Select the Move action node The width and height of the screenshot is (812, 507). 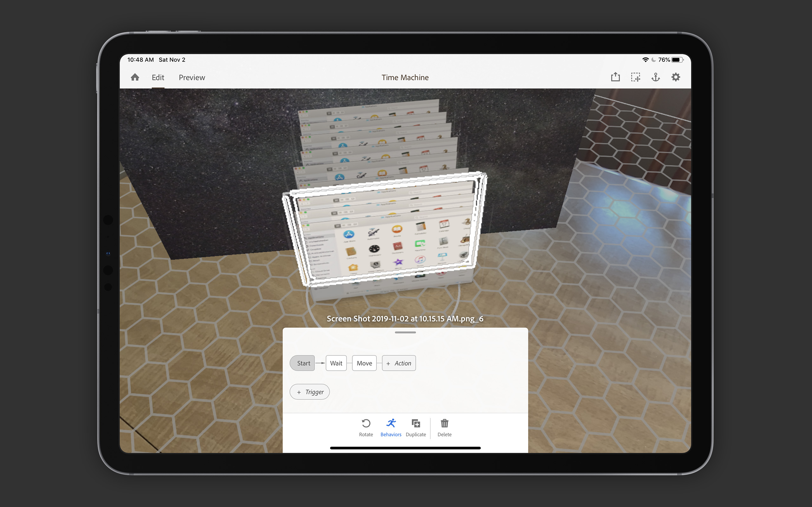pyautogui.click(x=364, y=363)
